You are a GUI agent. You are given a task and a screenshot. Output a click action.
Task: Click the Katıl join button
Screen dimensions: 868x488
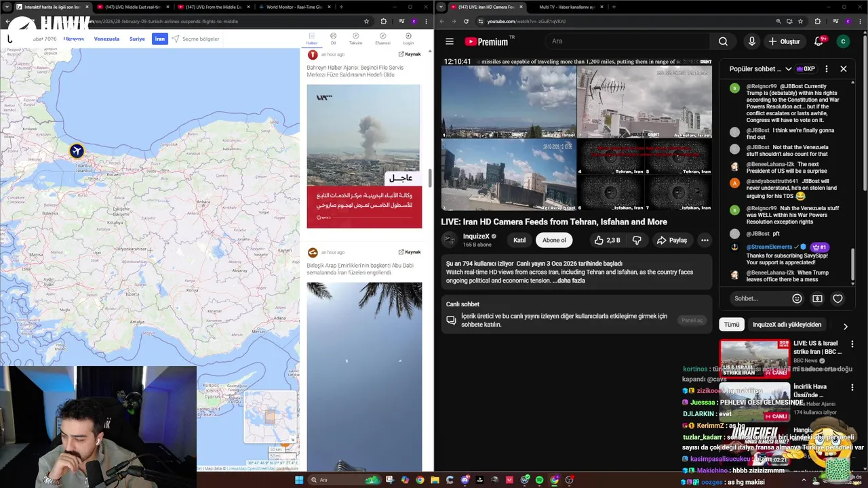click(519, 240)
